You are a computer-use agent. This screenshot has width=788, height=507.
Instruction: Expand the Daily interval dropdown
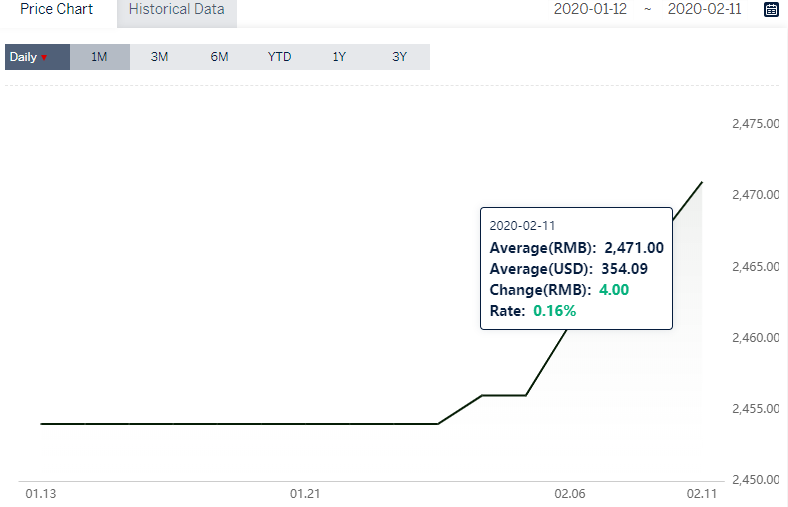pos(37,57)
